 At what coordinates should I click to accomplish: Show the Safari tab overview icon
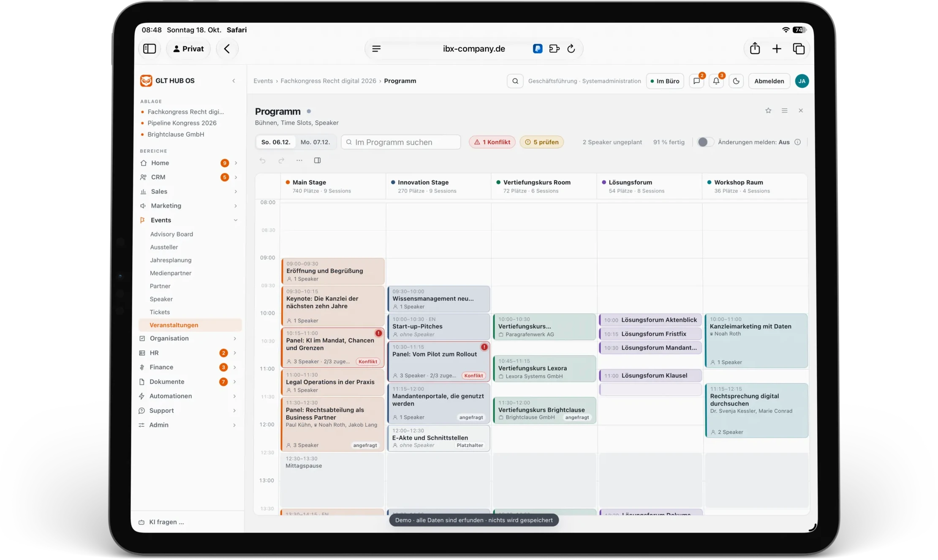tap(798, 49)
